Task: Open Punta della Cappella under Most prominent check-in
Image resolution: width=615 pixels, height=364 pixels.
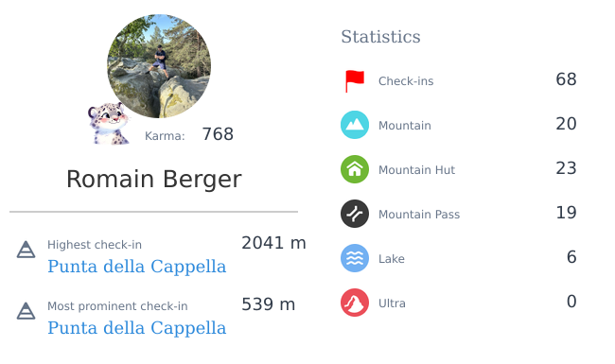Action: point(137,328)
